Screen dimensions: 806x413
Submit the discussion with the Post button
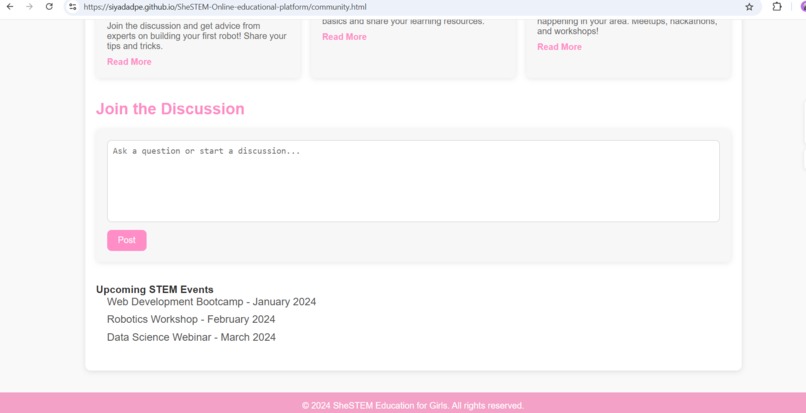pyautogui.click(x=127, y=240)
